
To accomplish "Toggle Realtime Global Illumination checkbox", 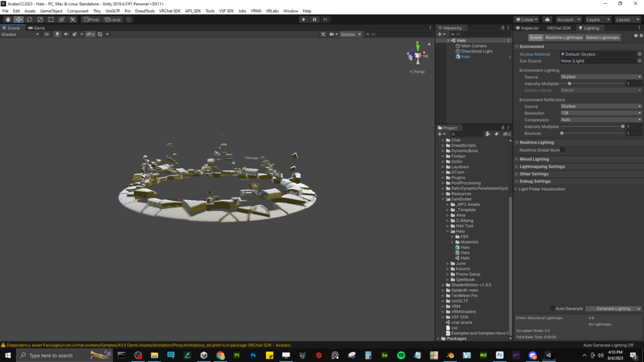I will tap(563, 150).
